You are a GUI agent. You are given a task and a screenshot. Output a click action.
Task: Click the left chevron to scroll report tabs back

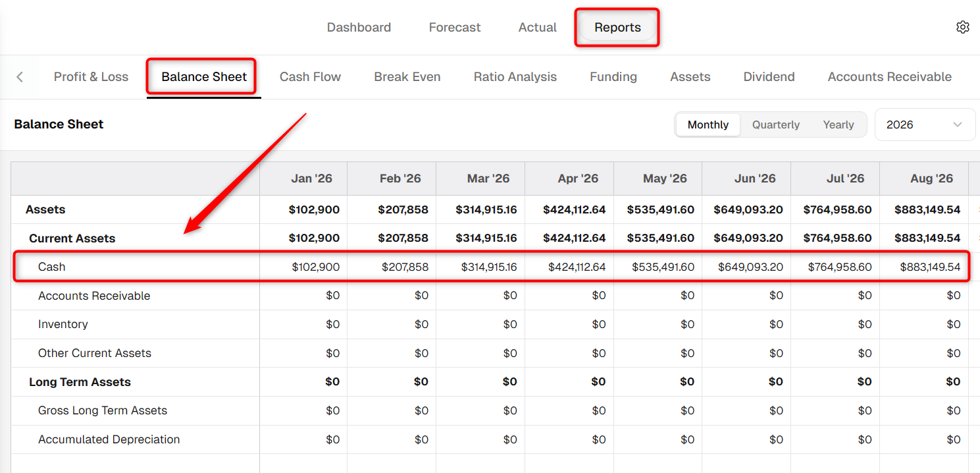pyautogui.click(x=20, y=77)
